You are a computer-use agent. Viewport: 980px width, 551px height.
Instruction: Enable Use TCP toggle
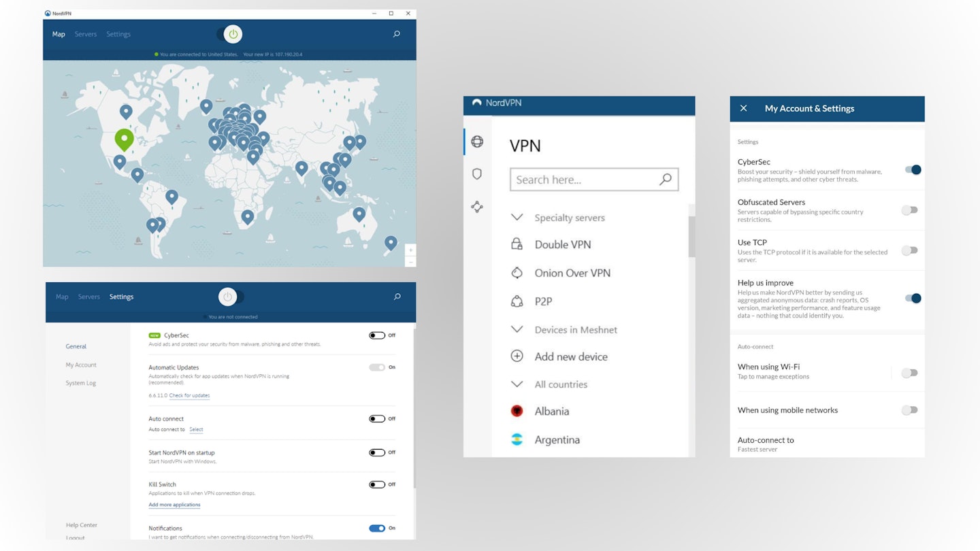[x=910, y=250]
